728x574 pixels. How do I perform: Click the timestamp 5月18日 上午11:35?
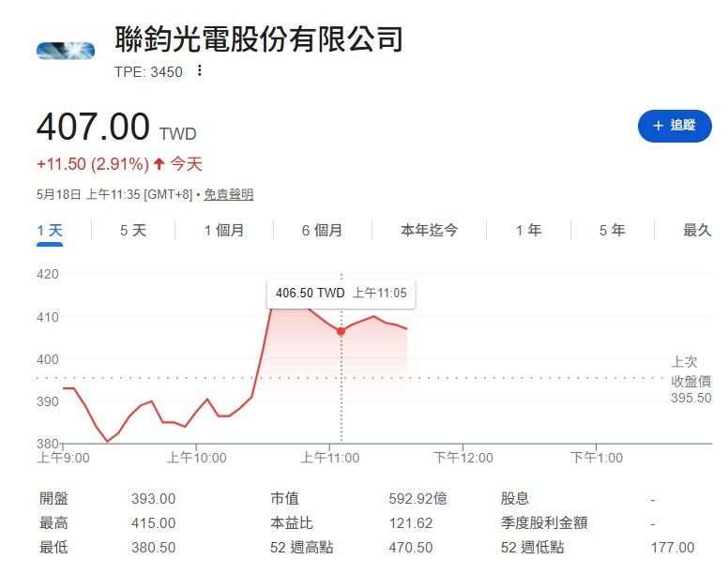88,194
